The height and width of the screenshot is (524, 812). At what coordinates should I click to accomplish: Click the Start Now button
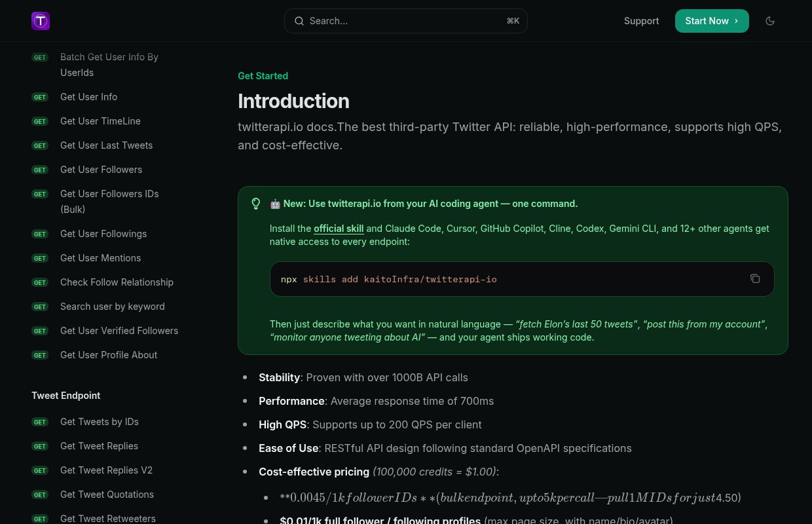pos(712,21)
